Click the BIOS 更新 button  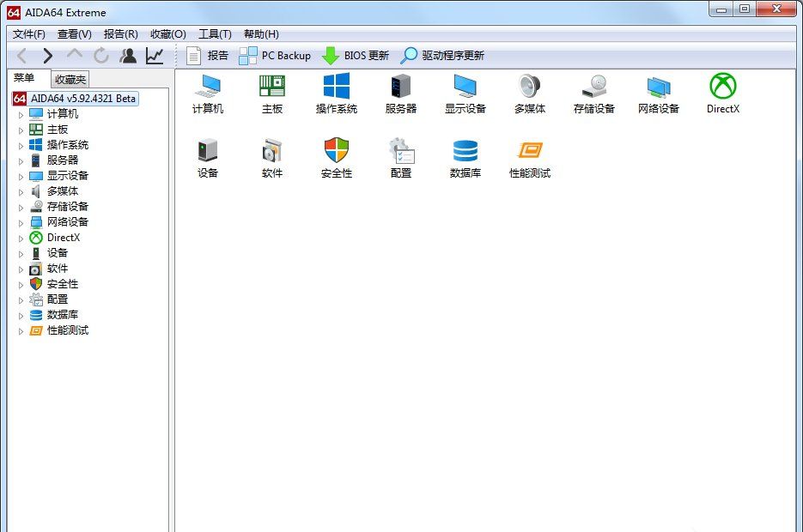pyautogui.click(x=355, y=56)
